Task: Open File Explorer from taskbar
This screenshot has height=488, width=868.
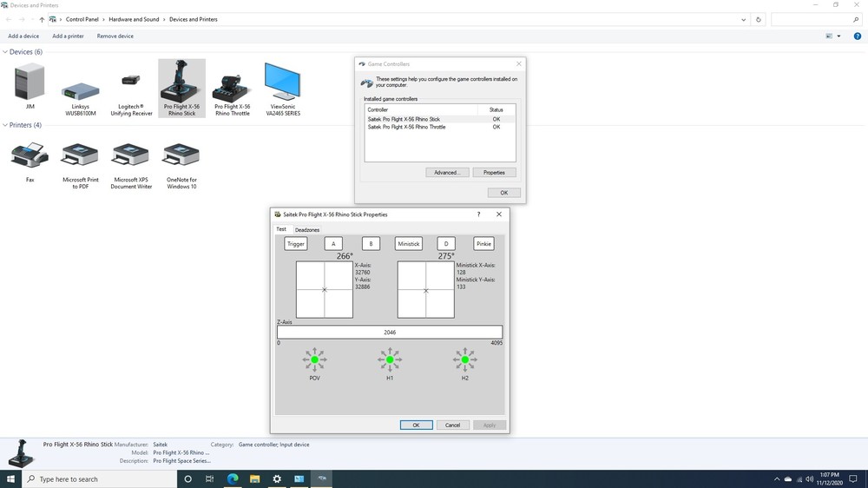Action: tap(254, 479)
